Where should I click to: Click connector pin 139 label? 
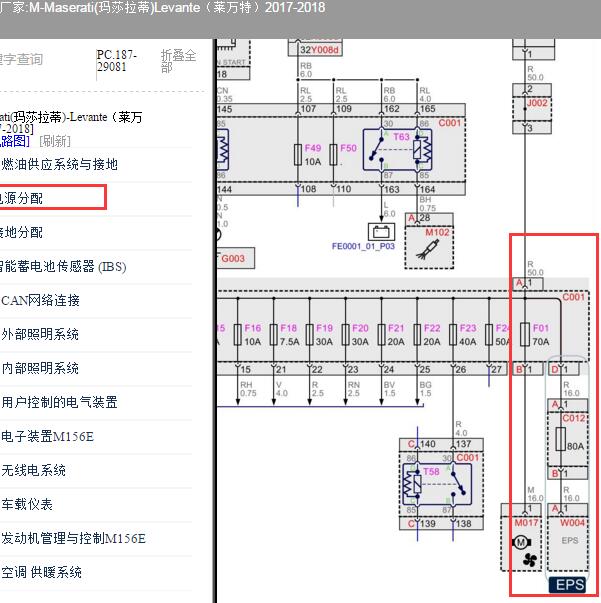[428, 524]
